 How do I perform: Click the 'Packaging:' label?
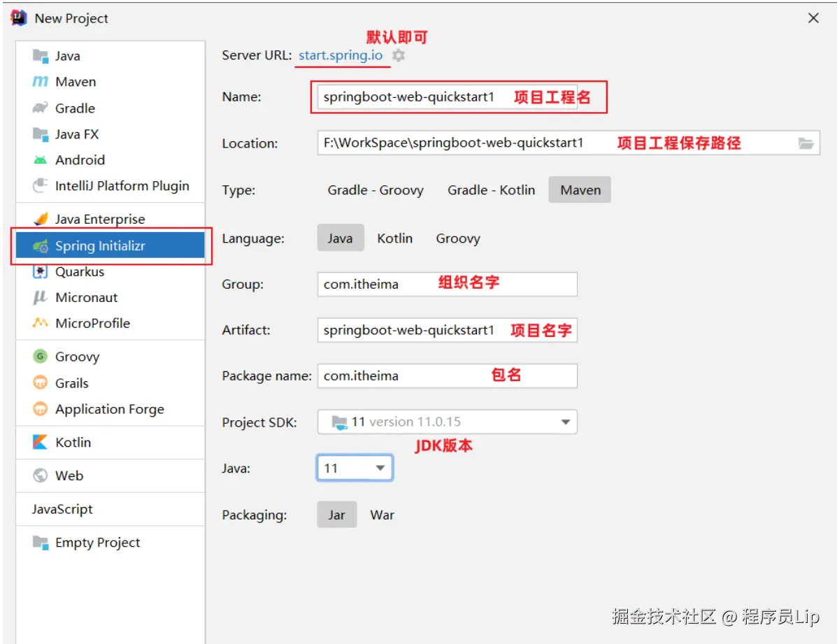254,515
